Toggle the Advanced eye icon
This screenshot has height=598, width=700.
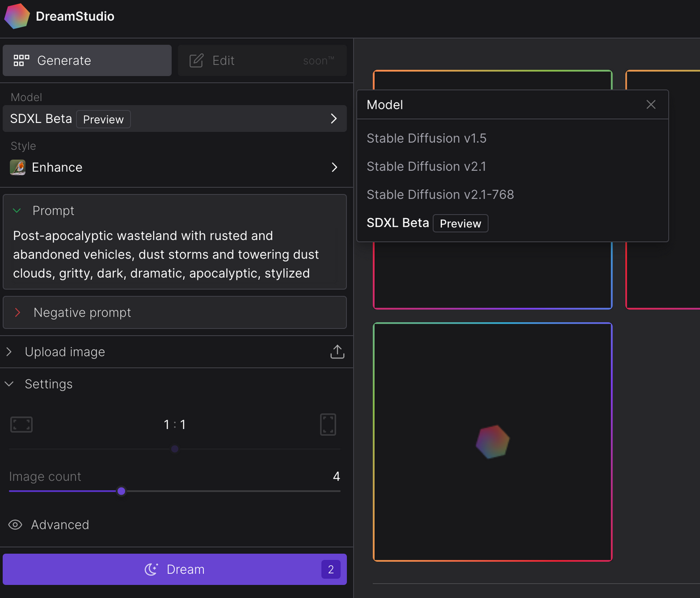pyautogui.click(x=15, y=525)
